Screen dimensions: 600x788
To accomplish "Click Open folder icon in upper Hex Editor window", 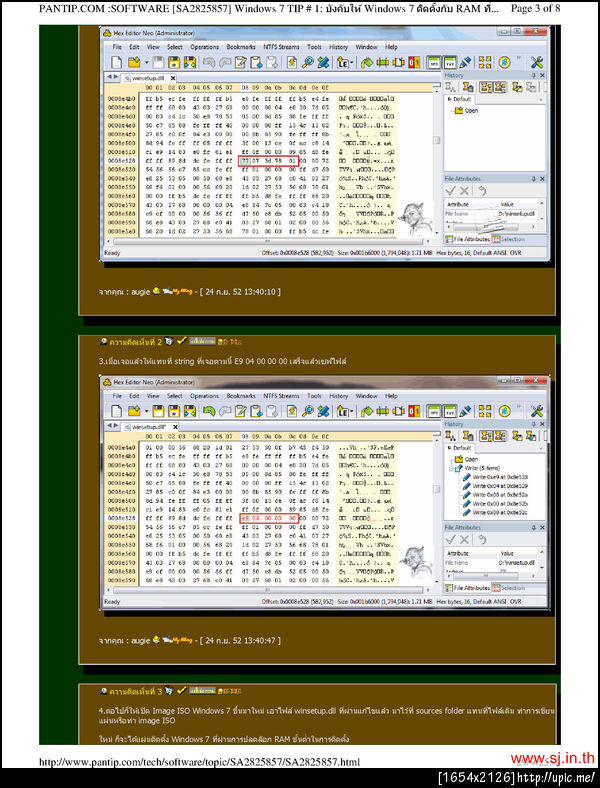I will pyautogui.click(x=134, y=62).
